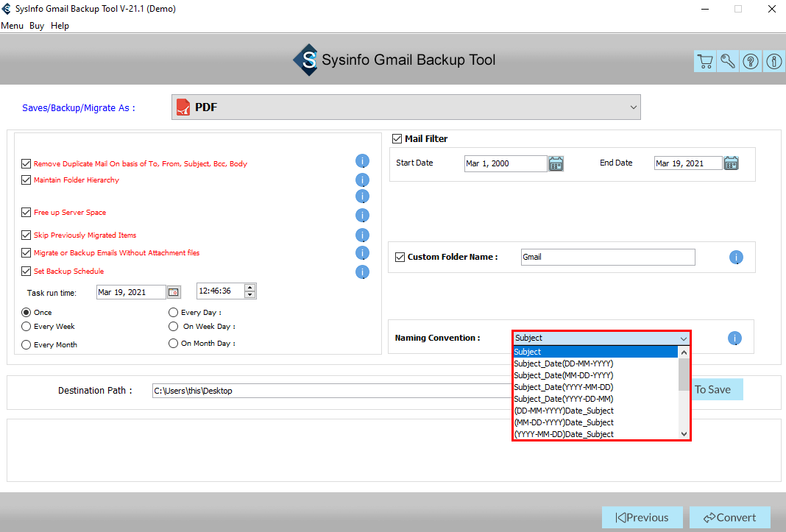The height and width of the screenshot is (532, 786).
Task: Open the help question mark icon
Action: [x=751, y=62]
